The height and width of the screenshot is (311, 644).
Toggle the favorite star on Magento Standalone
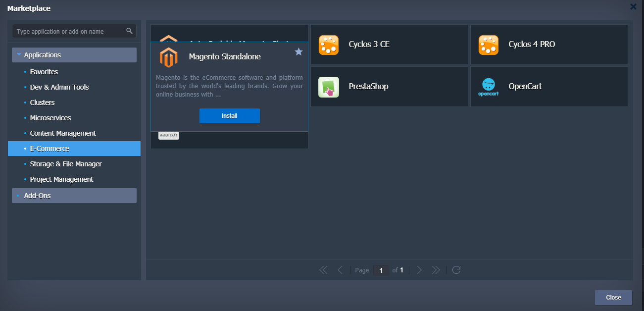point(298,51)
